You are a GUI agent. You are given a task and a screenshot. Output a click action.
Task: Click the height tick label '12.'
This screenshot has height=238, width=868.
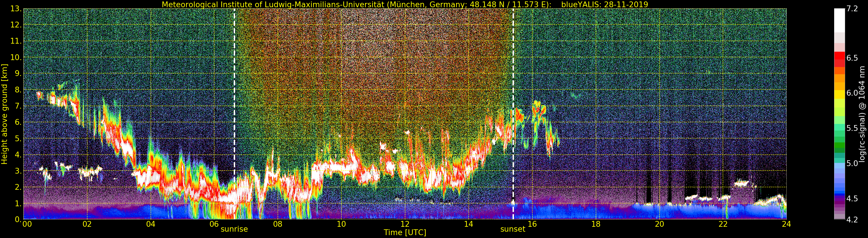coord(16,25)
